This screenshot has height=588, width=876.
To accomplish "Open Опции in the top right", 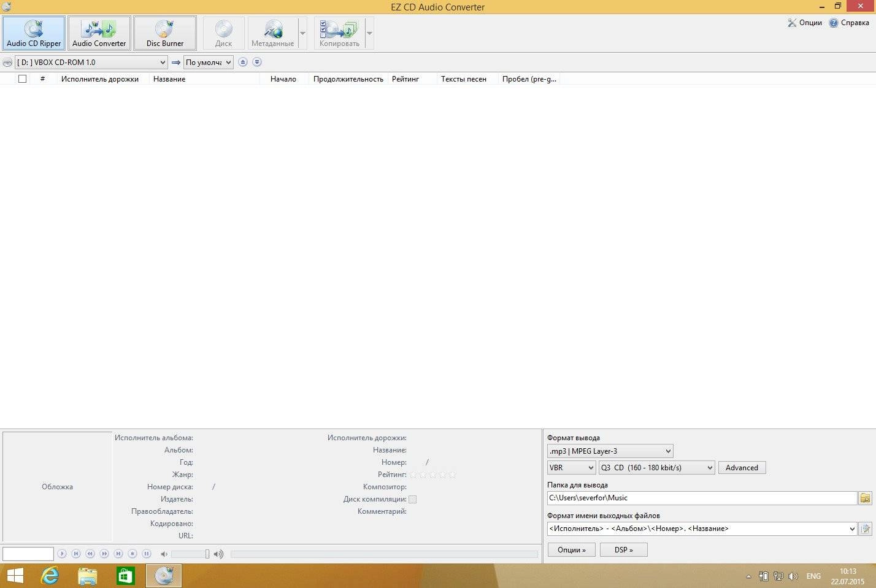I will coord(805,23).
